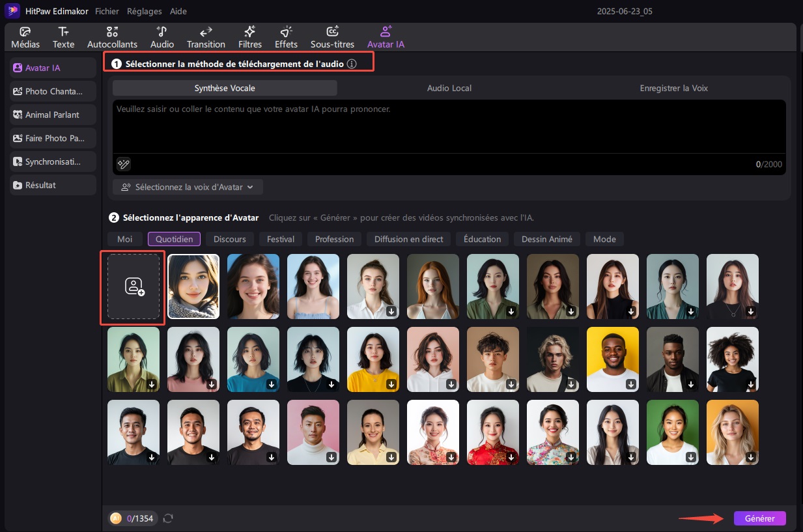Open the Sous-titres subtitles panel
Screen dimensions: 803x532
point(332,38)
